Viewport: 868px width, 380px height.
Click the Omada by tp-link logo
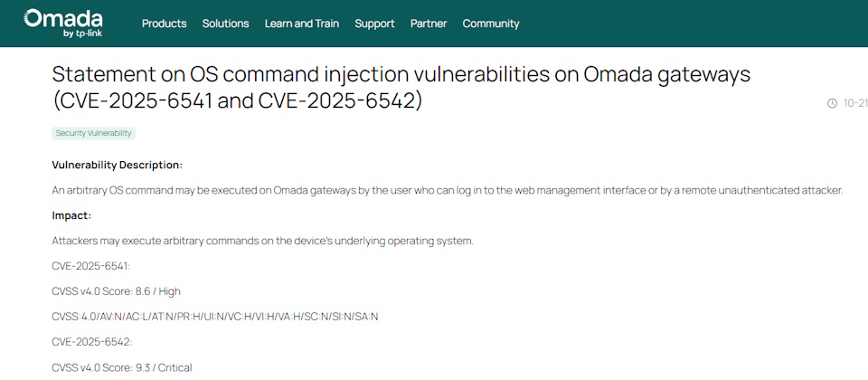tap(62, 23)
